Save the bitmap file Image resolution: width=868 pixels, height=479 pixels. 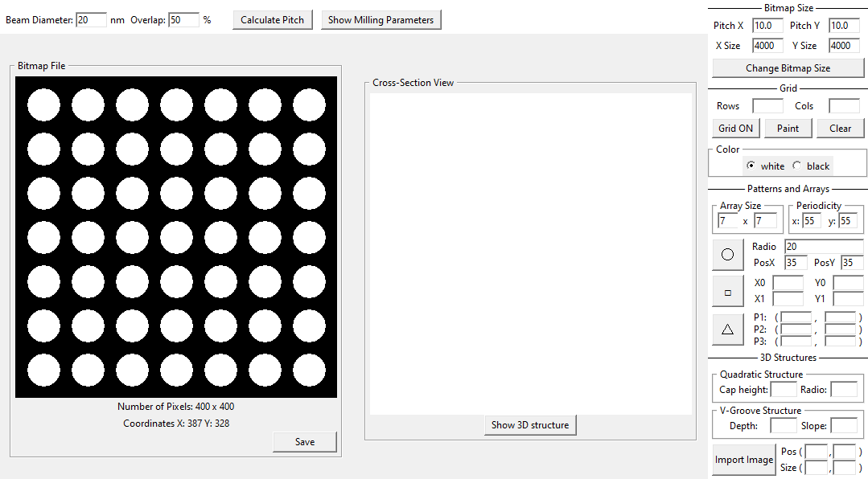[x=304, y=441]
